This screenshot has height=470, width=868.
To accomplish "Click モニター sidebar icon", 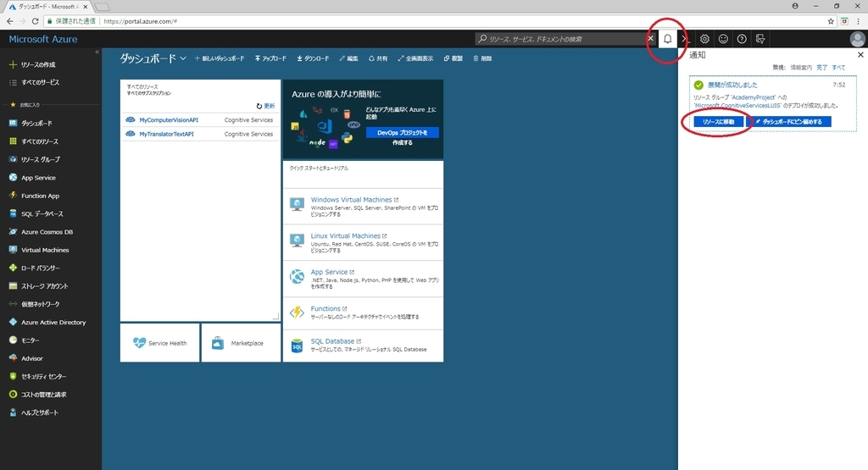I will (13, 340).
